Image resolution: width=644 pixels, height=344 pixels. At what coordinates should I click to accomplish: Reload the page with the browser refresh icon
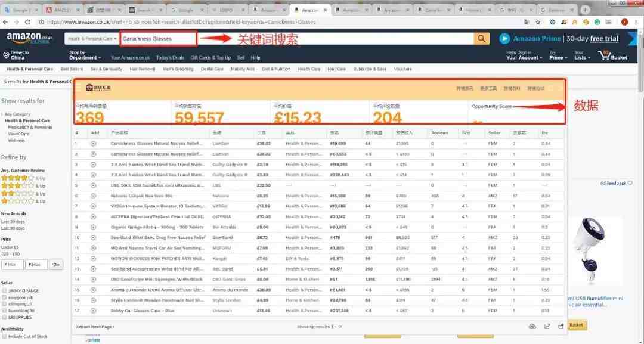[x=27, y=22]
